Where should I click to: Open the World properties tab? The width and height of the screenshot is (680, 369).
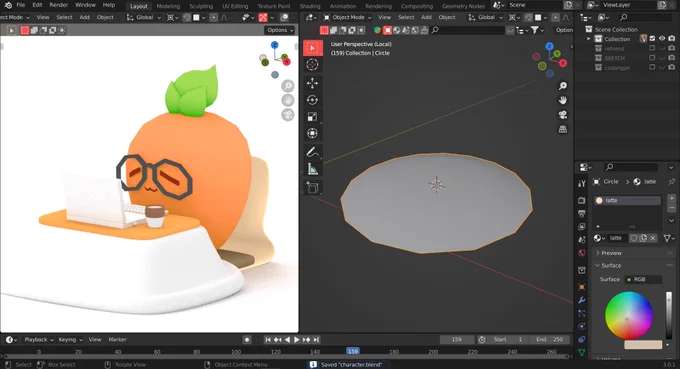coord(582,253)
